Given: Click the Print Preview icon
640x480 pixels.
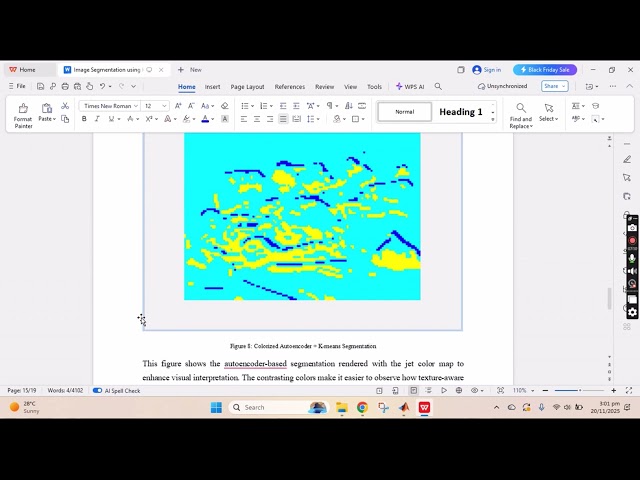Looking at the screenshot, I should (77, 86).
